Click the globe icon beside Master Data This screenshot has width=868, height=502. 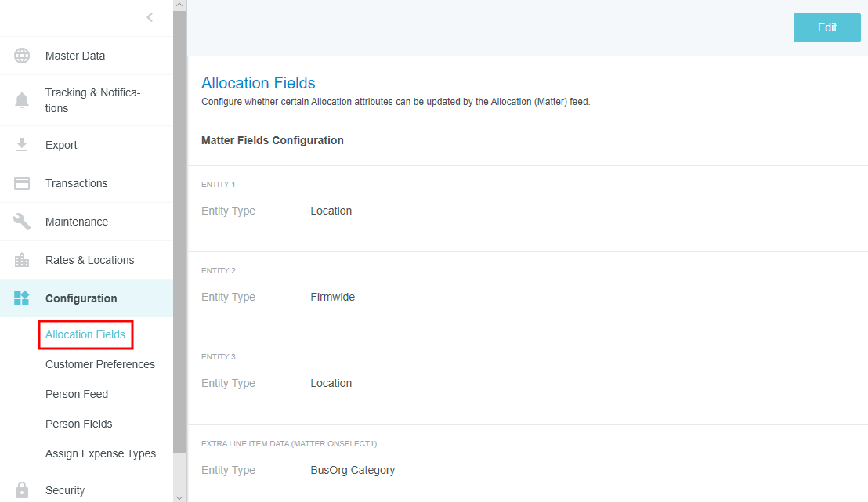tap(22, 56)
